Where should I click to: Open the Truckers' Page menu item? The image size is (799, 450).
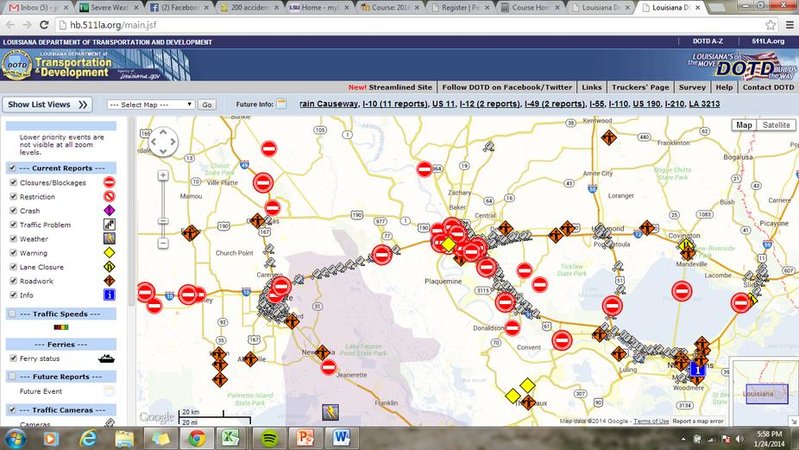coord(640,87)
